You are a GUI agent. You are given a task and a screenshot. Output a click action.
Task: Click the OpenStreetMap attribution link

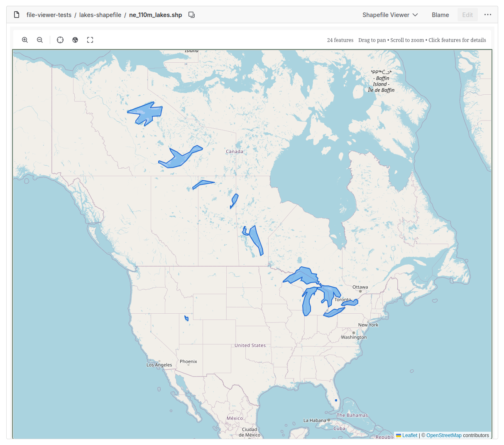click(444, 435)
